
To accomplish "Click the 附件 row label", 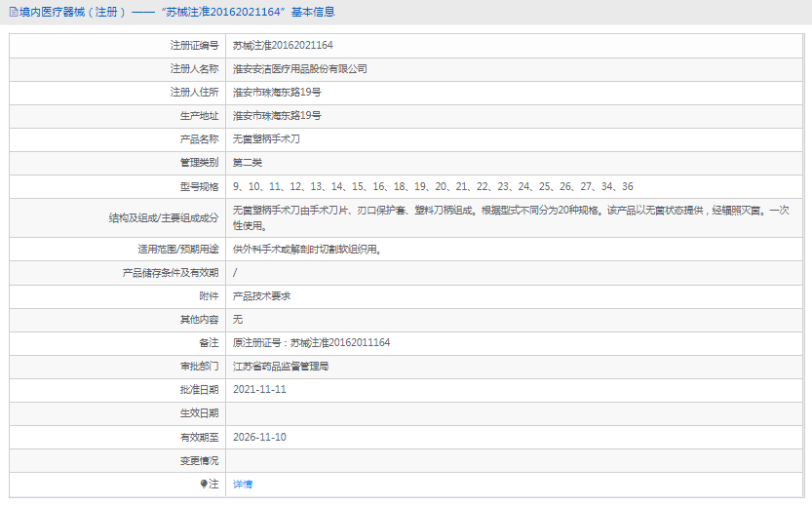I will coord(209,296).
